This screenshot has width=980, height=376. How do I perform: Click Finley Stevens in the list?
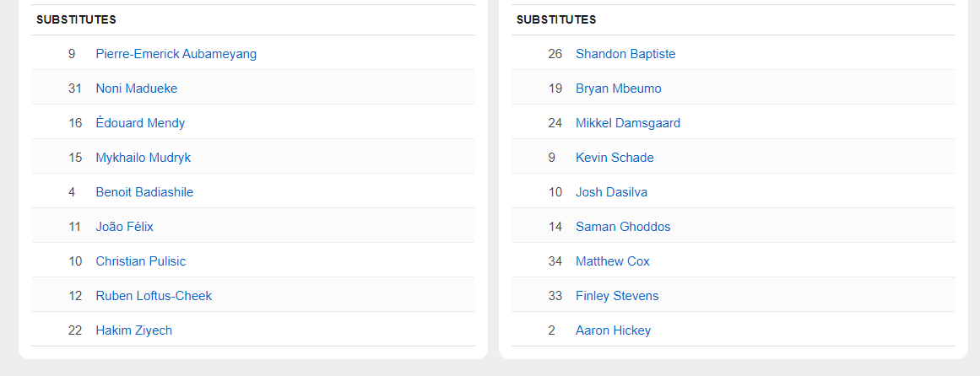(617, 296)
